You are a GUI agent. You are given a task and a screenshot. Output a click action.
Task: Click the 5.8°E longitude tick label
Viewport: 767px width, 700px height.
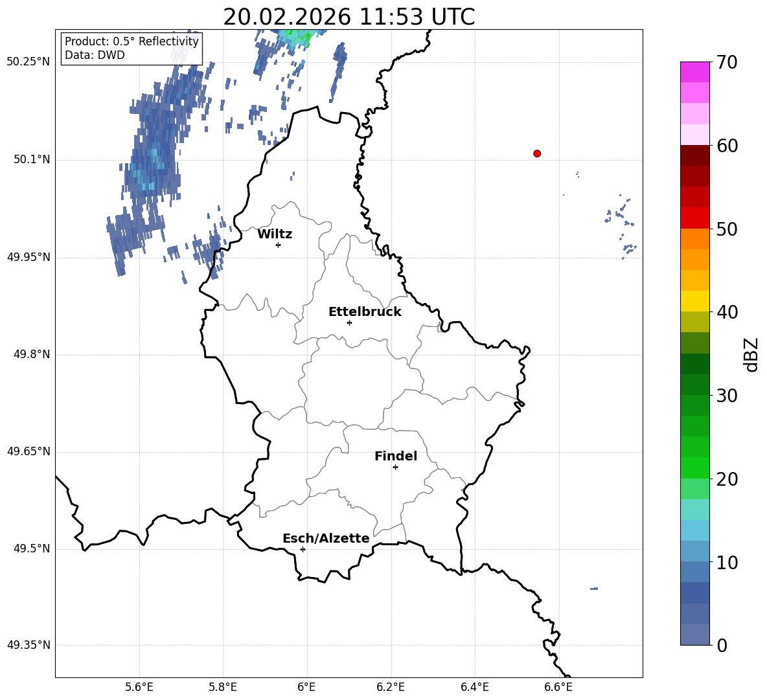(x=223, y=687)
